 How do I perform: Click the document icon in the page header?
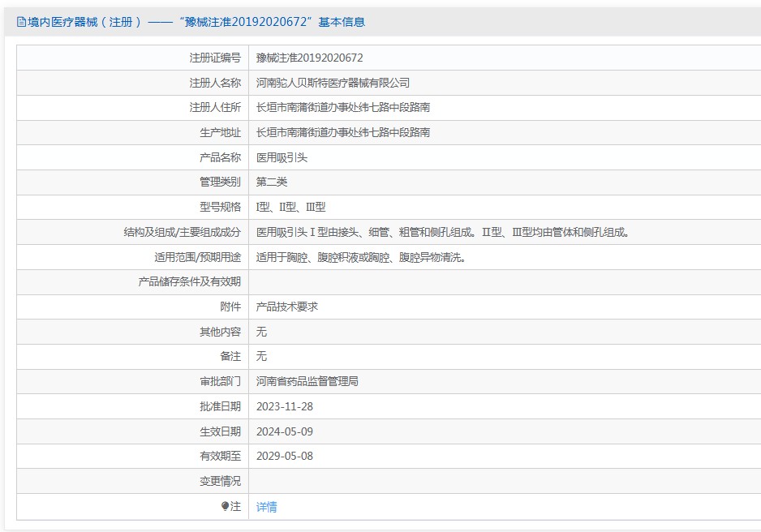coord(21,22)
